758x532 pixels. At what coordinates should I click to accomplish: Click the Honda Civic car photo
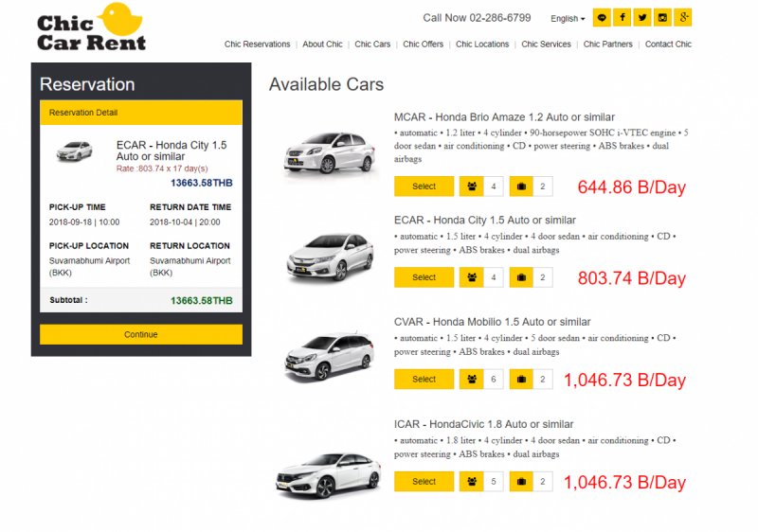[328, 472]
